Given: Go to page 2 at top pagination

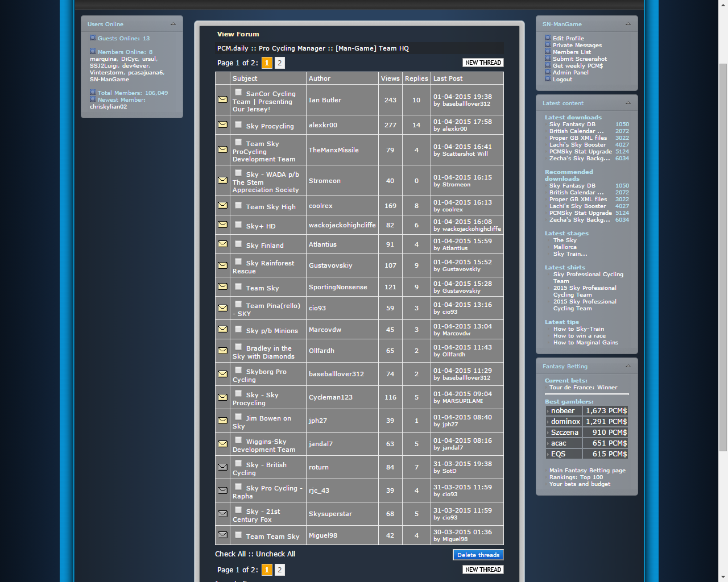Looking at the screenshot, I should (280, 63).
